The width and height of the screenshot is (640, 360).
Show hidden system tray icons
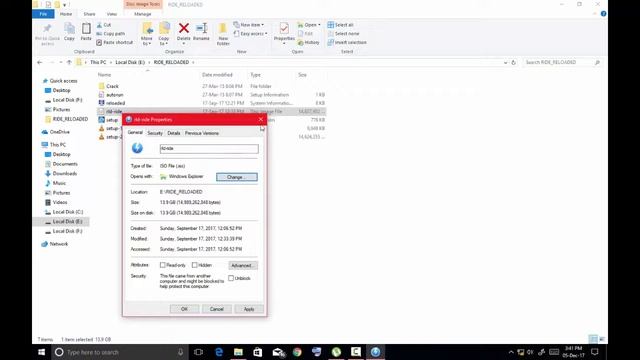click(511, 352)
